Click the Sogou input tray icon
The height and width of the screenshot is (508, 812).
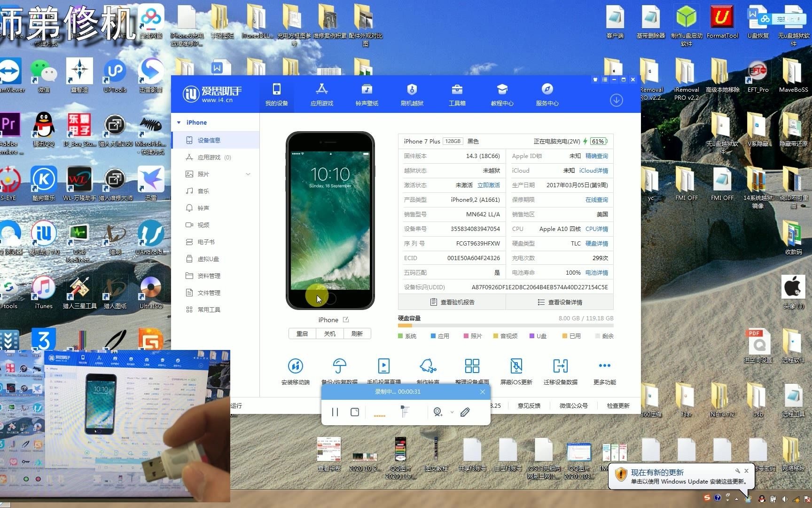click(707, 498)
